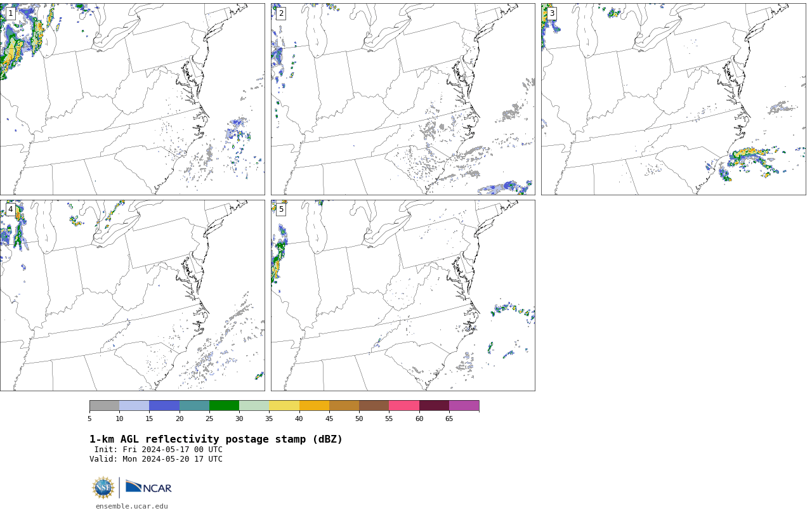The height and width of the screenshot is (513, 812).
Task: Click the number 4 label on fourth panel
Action: tap(10, 209)
